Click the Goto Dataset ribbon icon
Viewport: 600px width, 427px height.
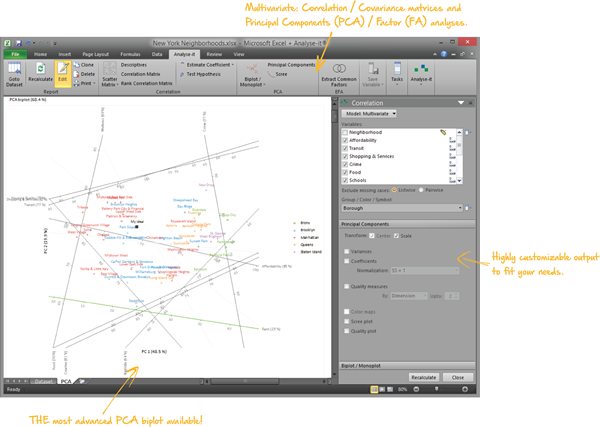(15, 74)
